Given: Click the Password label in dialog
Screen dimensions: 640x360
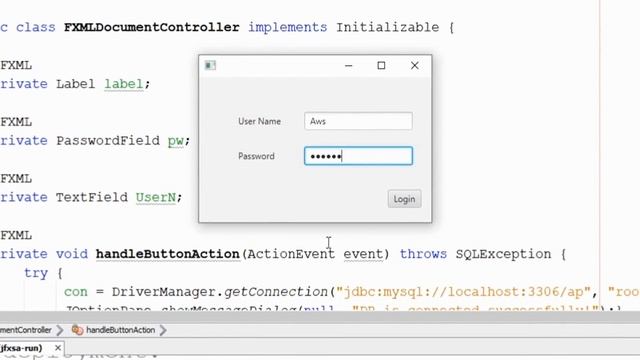Looking at the screenshot, I should (256, 156).
